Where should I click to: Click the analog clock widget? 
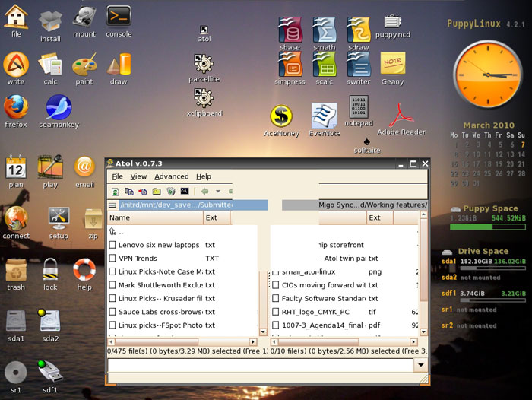(x=488, y=75)
